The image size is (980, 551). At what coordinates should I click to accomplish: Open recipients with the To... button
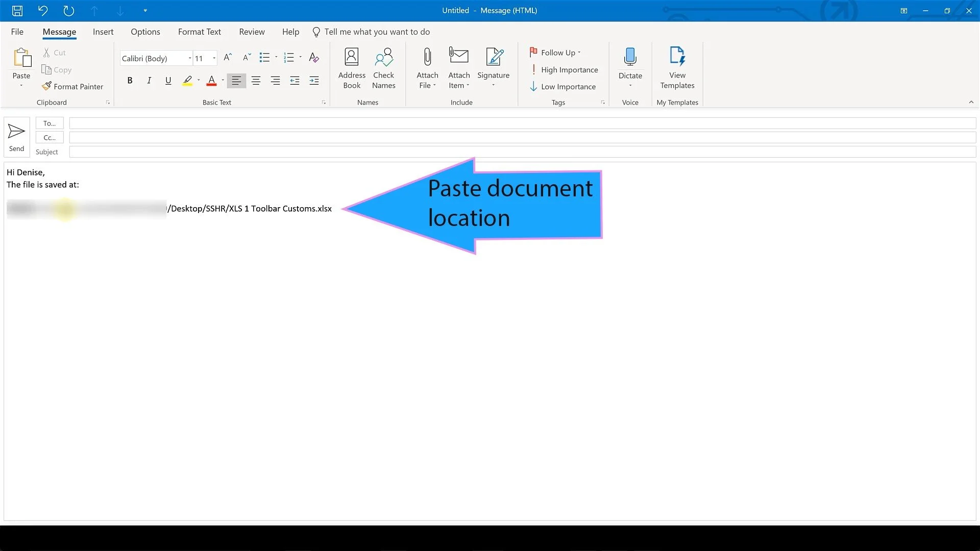[x=49, y=123]
